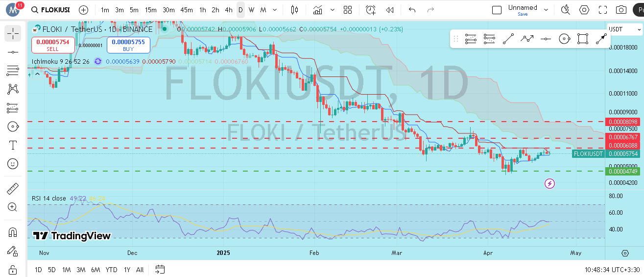
Task: Start bar replay mode
Action: [x=390, y=10]
